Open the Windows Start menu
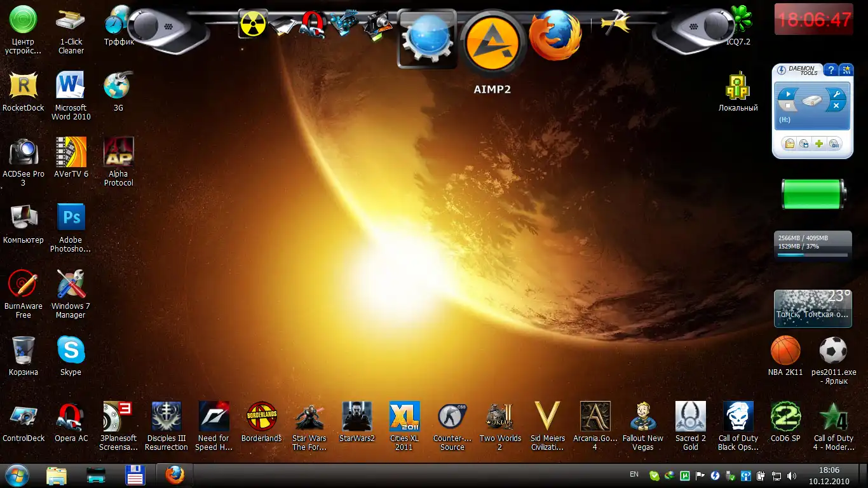Screen dimensions: 868x488 (17, 475)
